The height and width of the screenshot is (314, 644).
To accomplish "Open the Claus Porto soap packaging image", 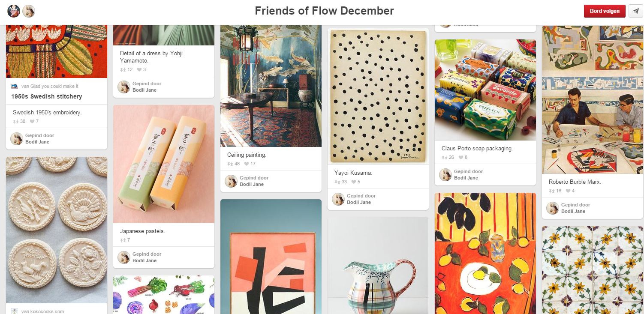I will [485, 90].
